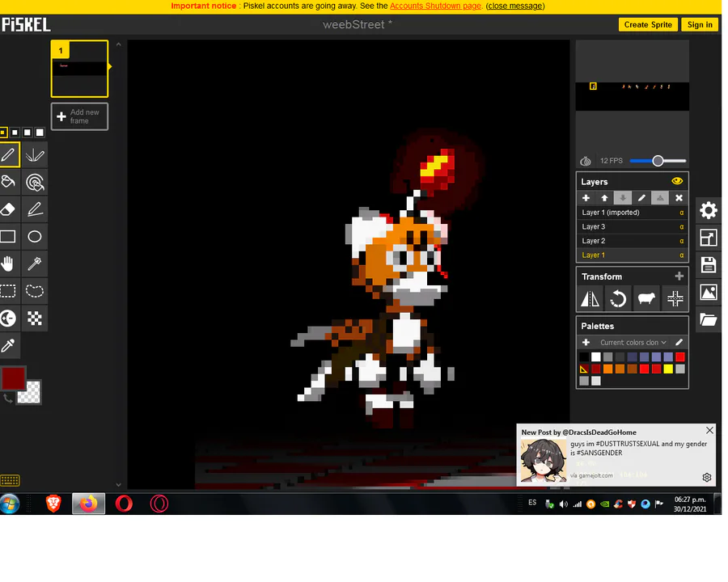Rename the layer with the pencil icon
The width and height of the screenshot is (728, 582).
(x=641, y=198)
